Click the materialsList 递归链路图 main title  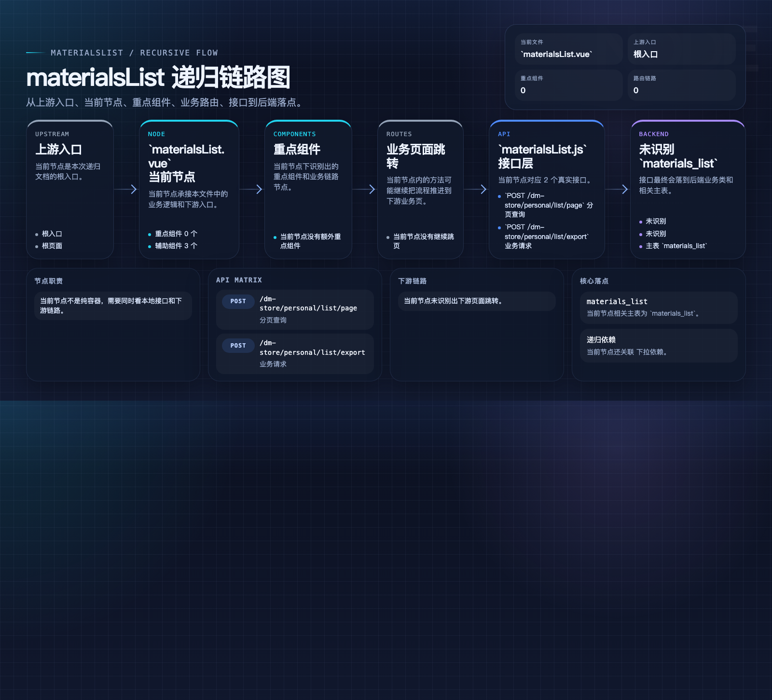point(158,78)
